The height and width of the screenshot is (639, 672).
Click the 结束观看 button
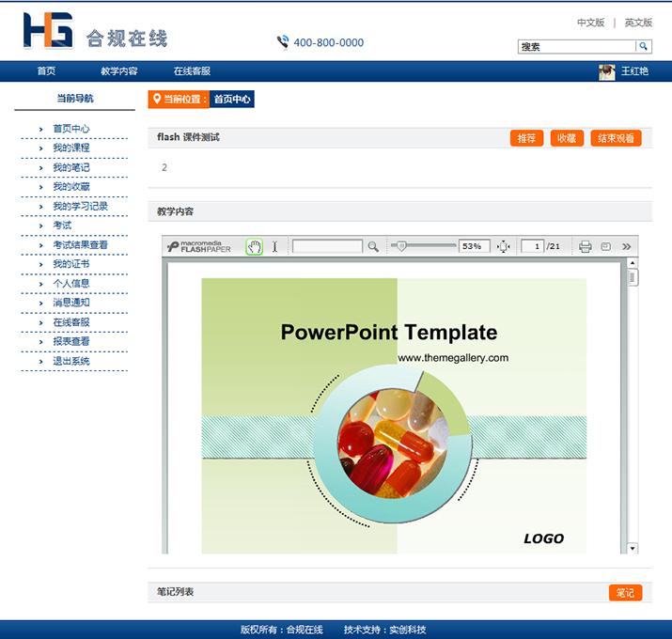[616, 138]
